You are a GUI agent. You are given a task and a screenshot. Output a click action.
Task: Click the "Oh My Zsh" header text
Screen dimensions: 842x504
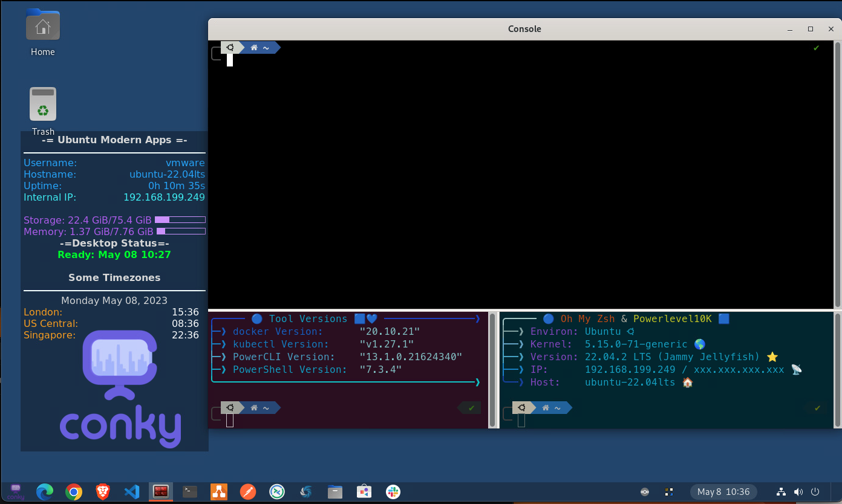click(x=587, y=318)
